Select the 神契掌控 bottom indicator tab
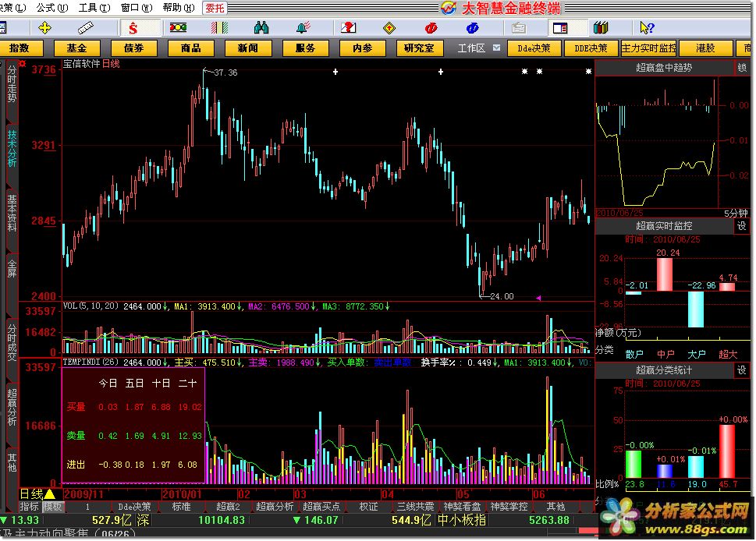756x541 pixels. 509,507
